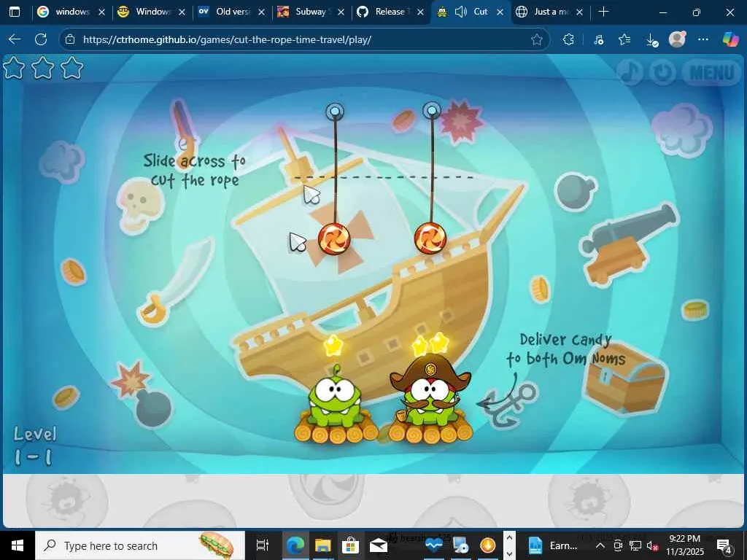Viewport: 747px width, 560px height.
Task: Click the muted volume tray icon
Action: (x=652, y=545)
